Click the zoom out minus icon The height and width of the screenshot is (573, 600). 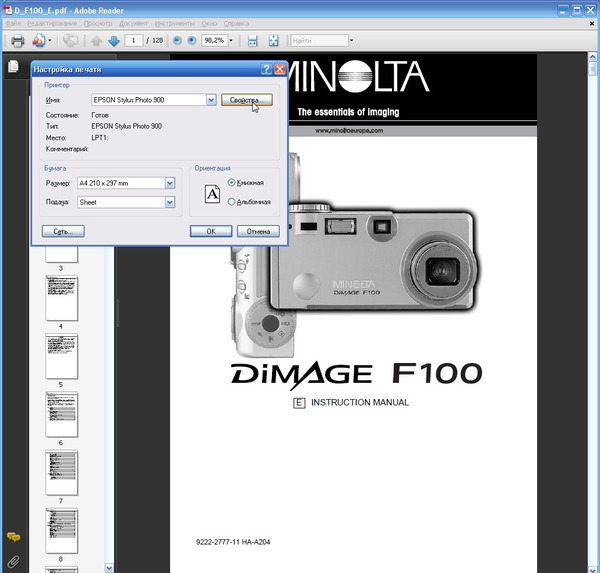(x=177, y=40)
